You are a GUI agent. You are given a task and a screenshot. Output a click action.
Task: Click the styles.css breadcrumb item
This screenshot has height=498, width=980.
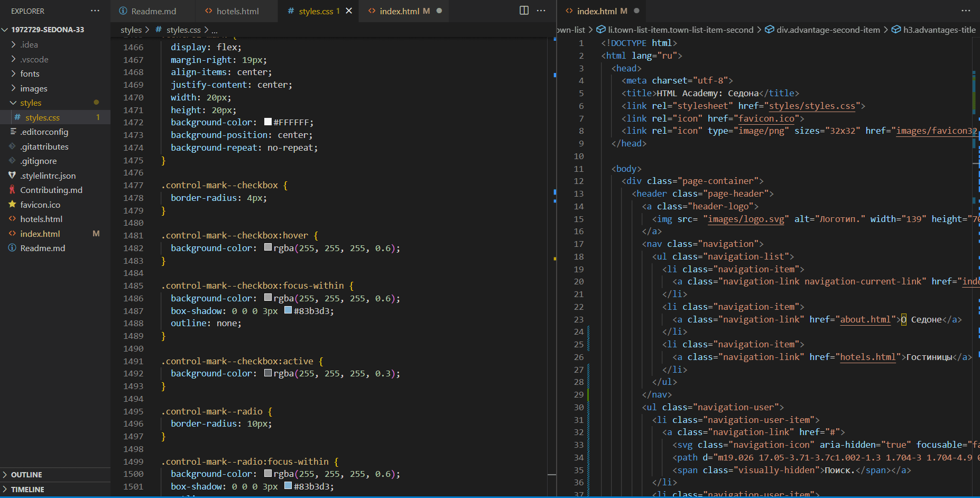(x=183, y=30)
